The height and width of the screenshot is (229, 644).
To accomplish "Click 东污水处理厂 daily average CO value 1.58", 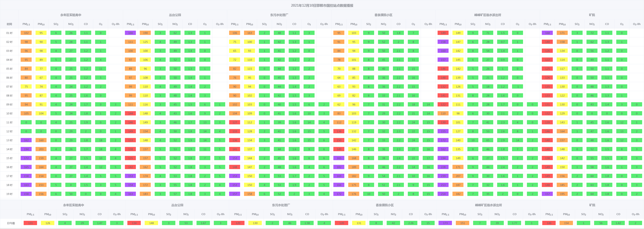I will [x=307, y=223].
